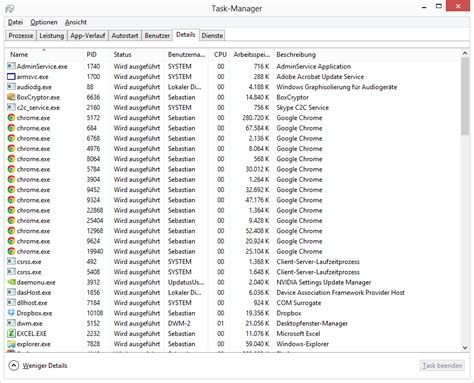Select the csrss.exe row with PID 5408

(x=233, y=272)
